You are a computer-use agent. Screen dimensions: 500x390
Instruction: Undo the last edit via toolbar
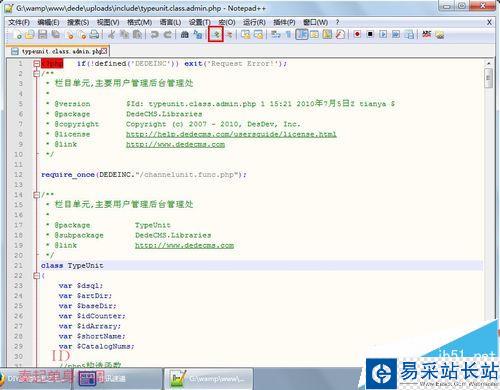tap(154, 34)
